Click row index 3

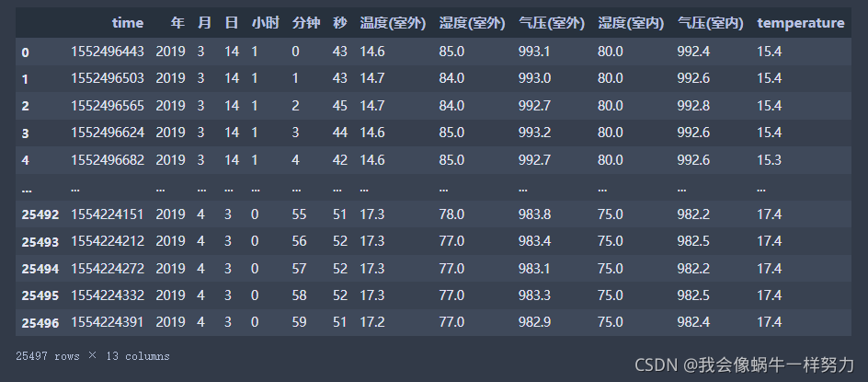pyautogui.click(x=25, y=133)
